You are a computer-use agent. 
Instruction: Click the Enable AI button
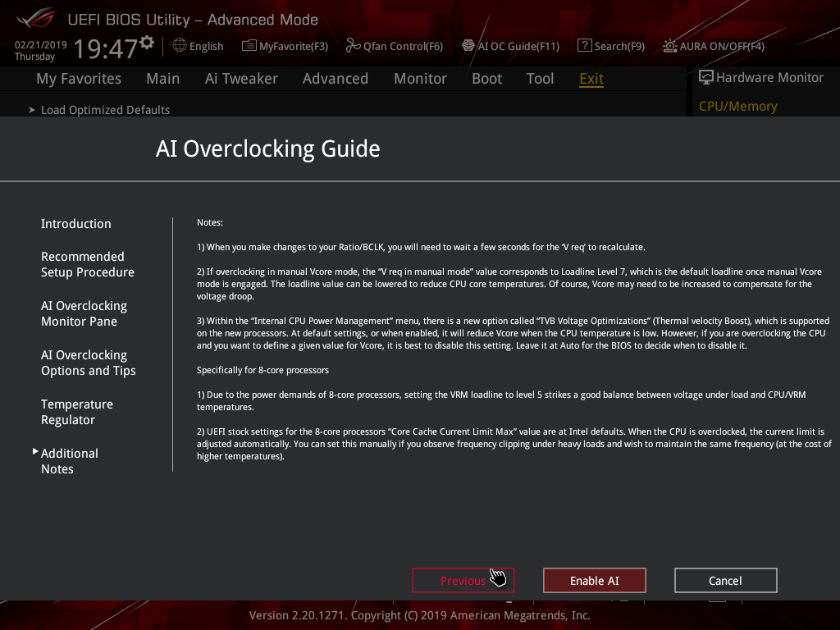pos(594,581)
